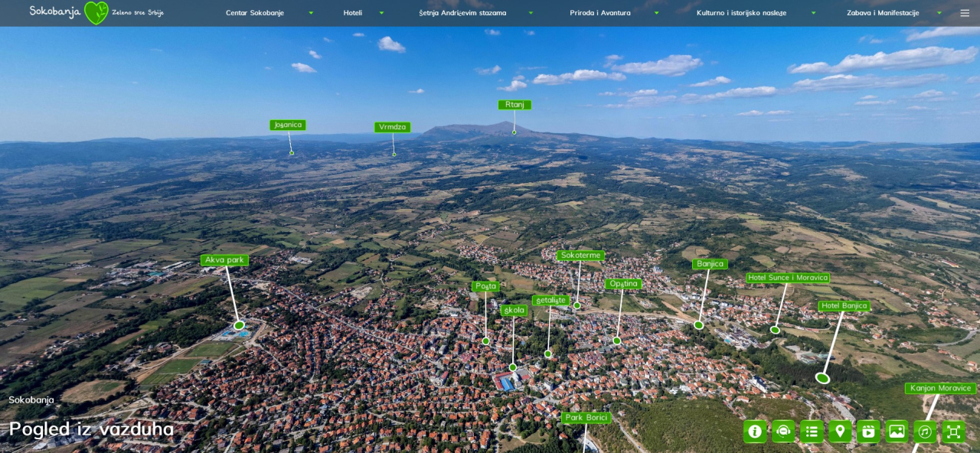
Task: Select the Akva park hotspot label
Action: coord(224,260)
